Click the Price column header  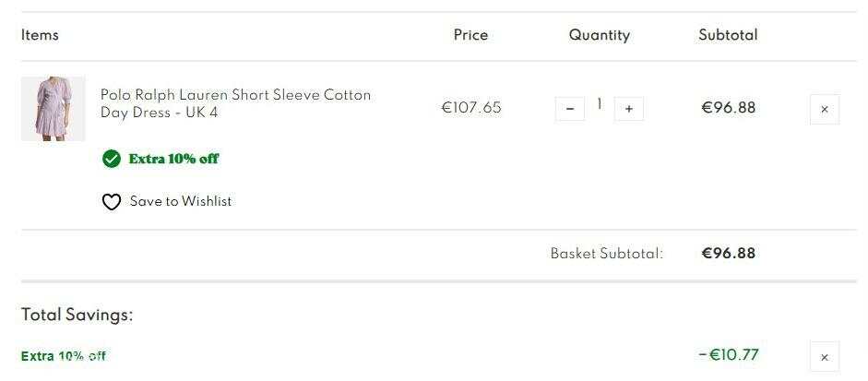point(470,35)
